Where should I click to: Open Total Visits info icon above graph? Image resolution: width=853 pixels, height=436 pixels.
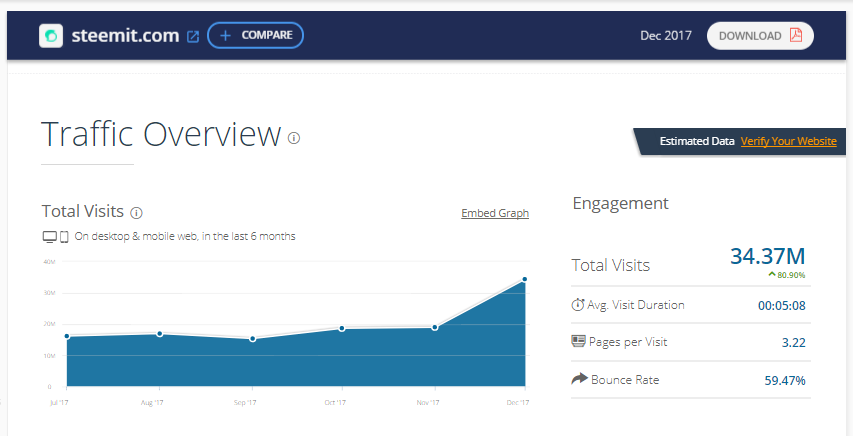pyautogui.click(x=137, y=213)
